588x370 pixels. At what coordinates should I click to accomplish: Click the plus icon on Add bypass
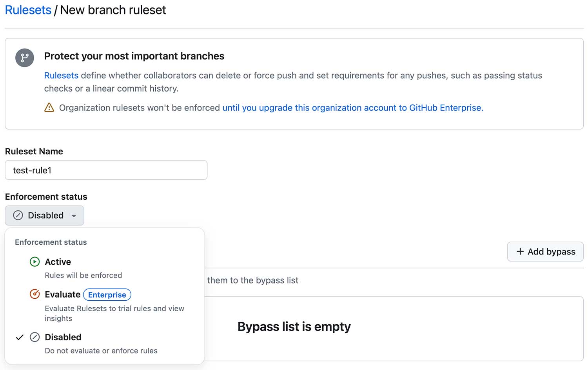(520, 251)
